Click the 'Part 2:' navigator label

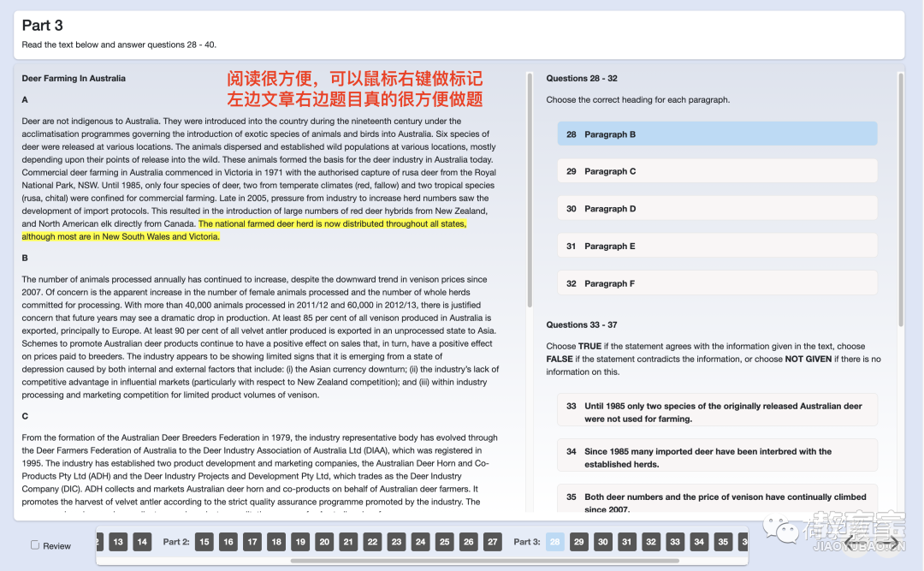[x=176, y=542]
